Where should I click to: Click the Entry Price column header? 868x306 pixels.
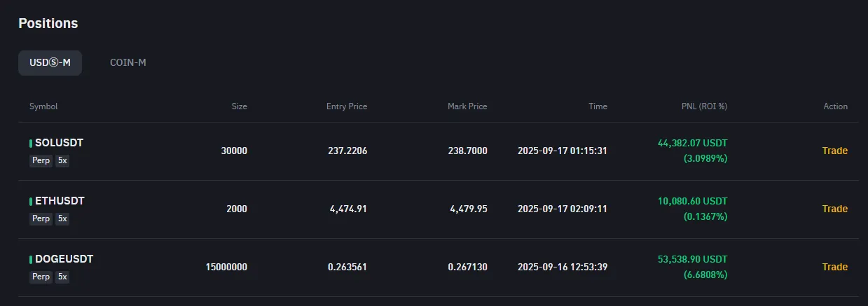coord(347,106)
